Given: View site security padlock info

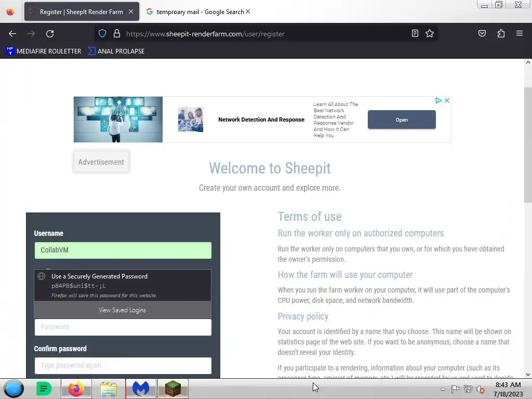Looking at the screenshot, I should click(117, 34).
